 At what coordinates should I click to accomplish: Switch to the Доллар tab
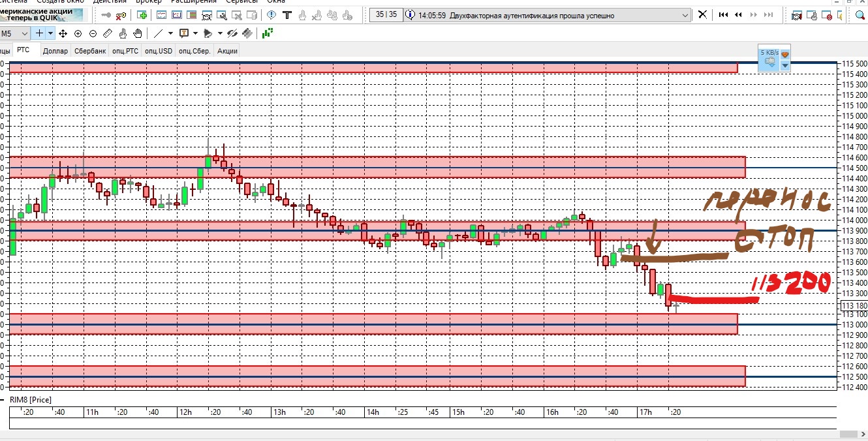[x=55, y=51]
